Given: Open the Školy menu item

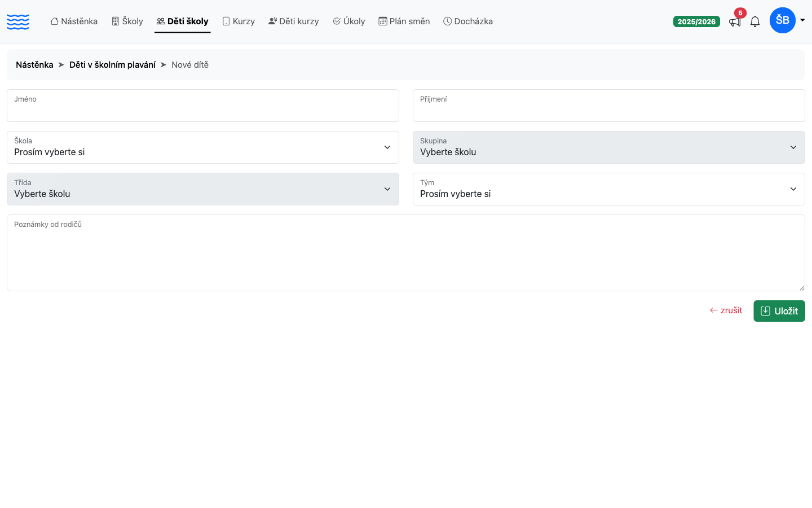Looking at the screenshot, I should (x=127, y=21).
